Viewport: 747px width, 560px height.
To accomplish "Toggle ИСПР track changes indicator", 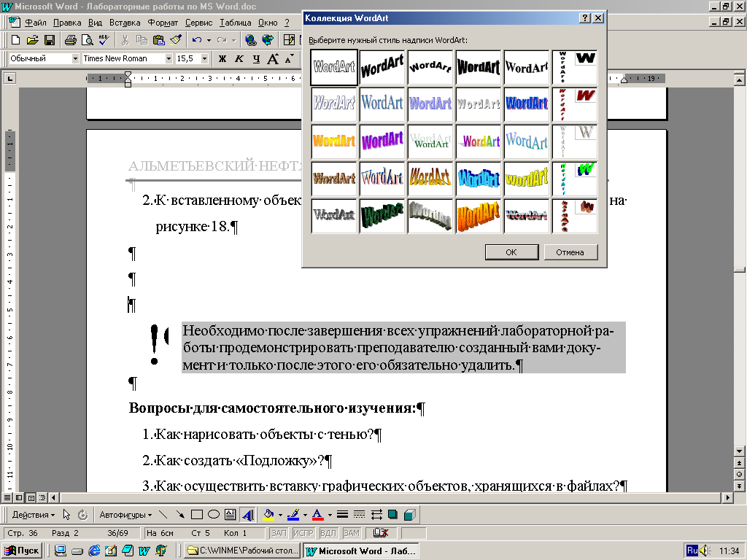I will 303,533.
